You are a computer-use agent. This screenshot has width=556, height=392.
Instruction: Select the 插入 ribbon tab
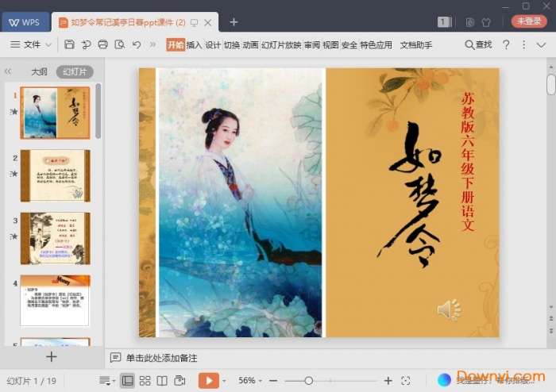194,45
